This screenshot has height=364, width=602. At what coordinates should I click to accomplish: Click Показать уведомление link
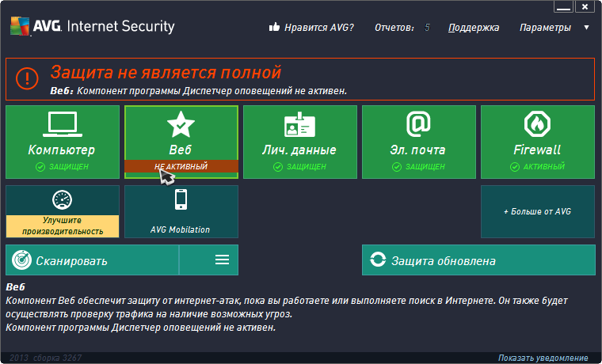pyautogui.click(x=543, y=358)
